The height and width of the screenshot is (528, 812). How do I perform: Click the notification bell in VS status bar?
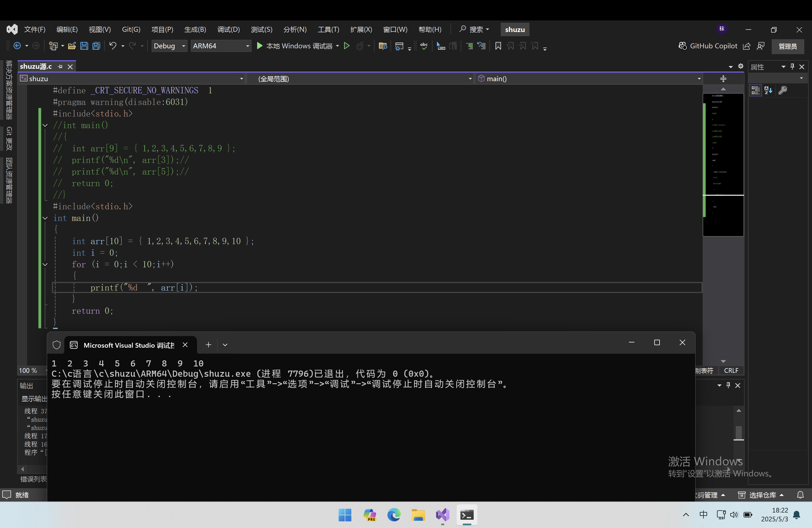pos(800,495)
